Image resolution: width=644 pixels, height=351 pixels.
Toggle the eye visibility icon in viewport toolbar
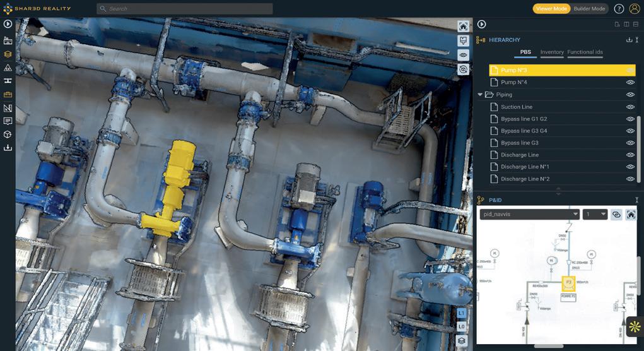click(463, 55)
